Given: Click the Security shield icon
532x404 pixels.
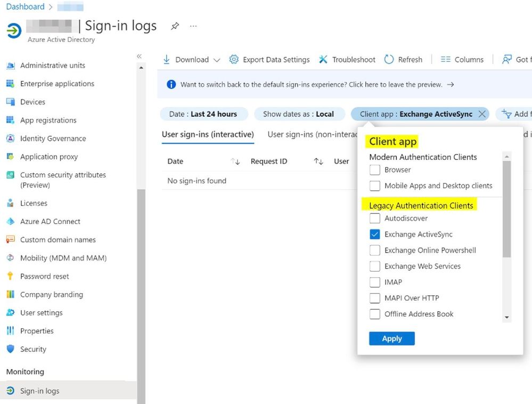Looking at the screenshot, I should tap(11, 349).
